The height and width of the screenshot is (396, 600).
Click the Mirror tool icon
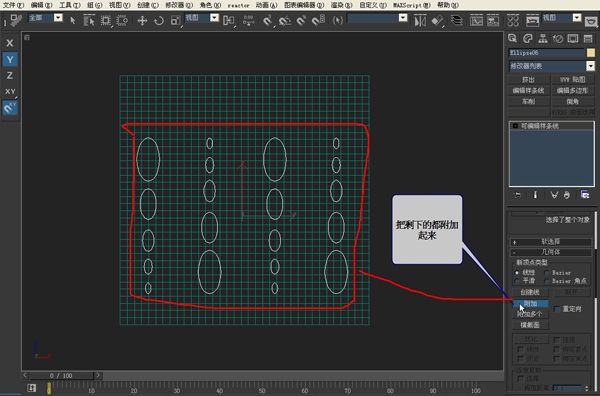coord(420,20)
